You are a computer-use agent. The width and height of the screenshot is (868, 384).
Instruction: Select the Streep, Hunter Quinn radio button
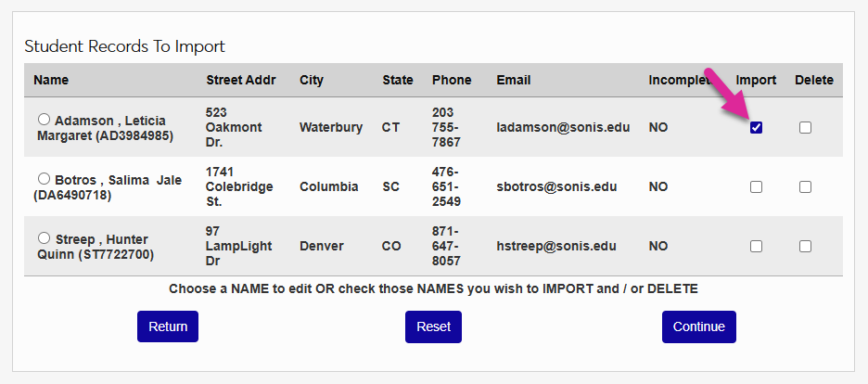tap(44, 239)
